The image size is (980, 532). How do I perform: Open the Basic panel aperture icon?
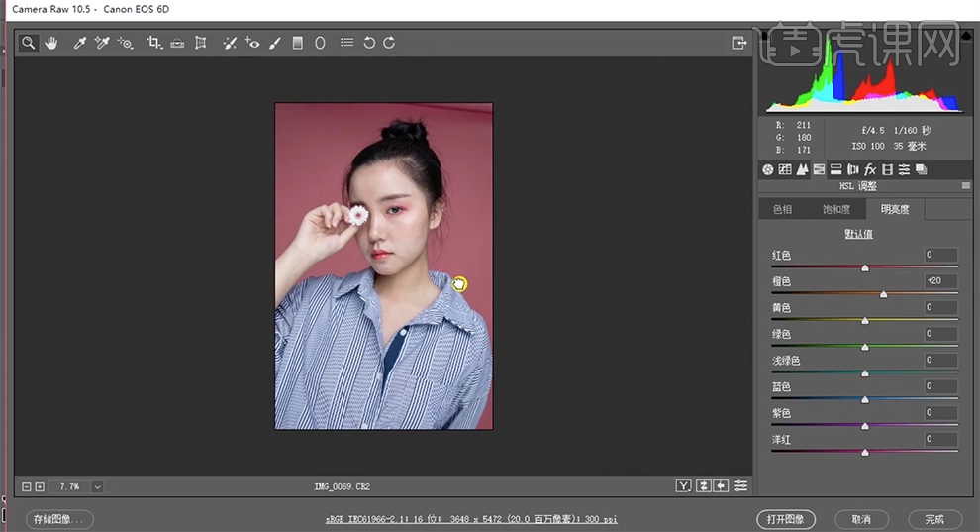[768, 169]
